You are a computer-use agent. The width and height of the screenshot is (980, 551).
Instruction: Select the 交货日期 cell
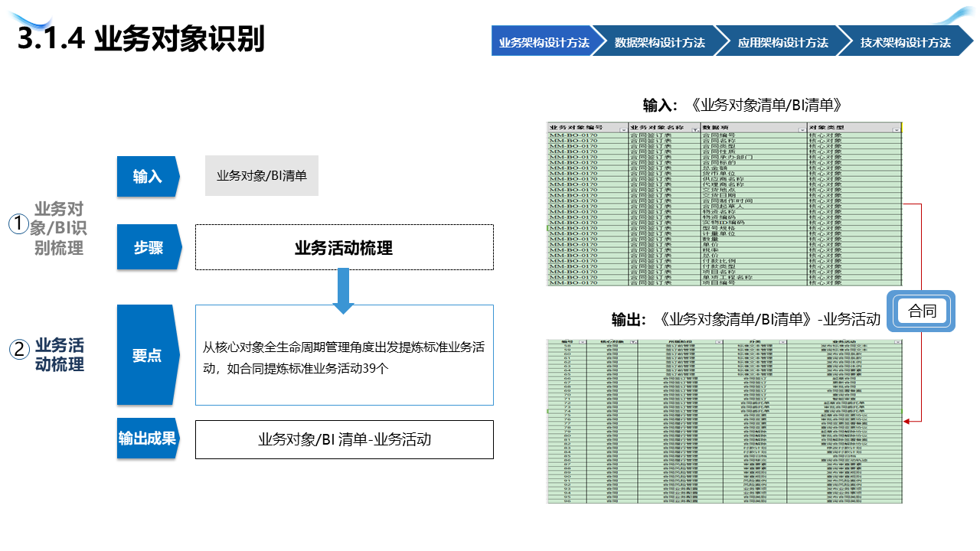click(754, 195)
